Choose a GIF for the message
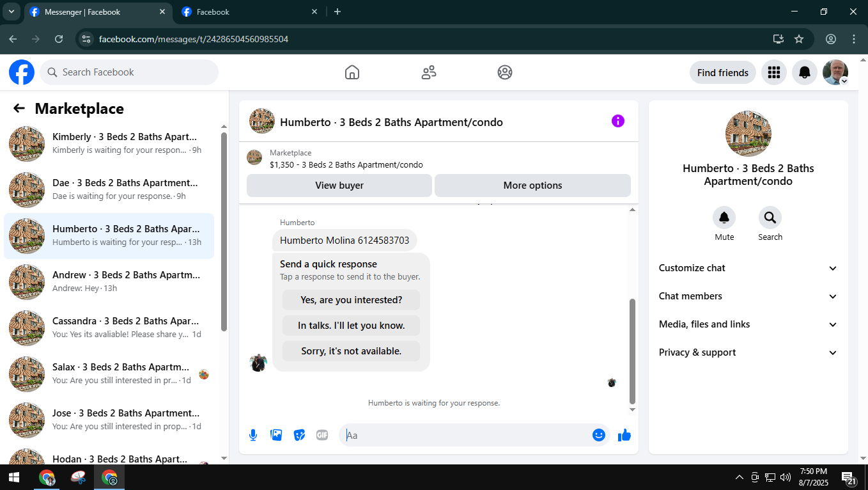 [x=322, y=435]
